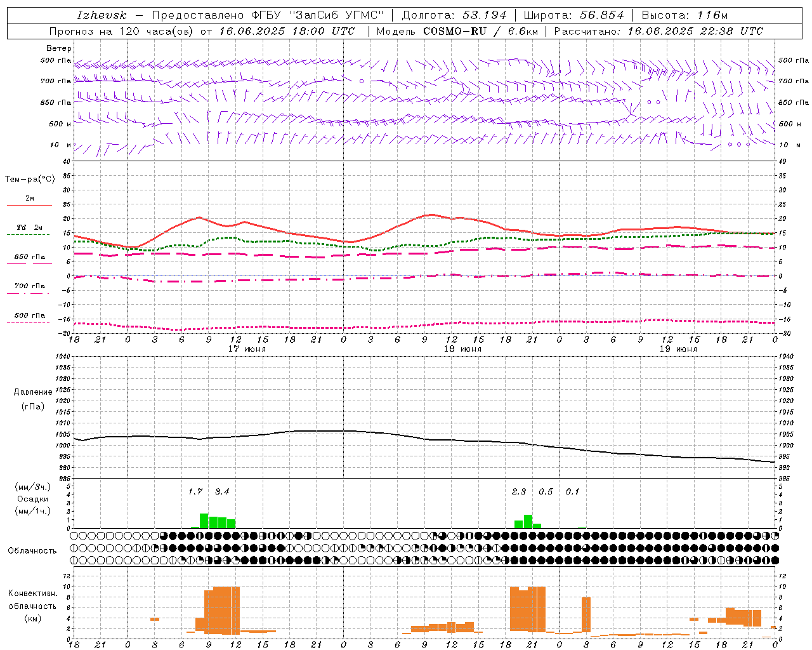The width and height of the screenshot is (812, 650).
Task: Click the 'Широта: 56.854' value
Action: pos(573,15)
